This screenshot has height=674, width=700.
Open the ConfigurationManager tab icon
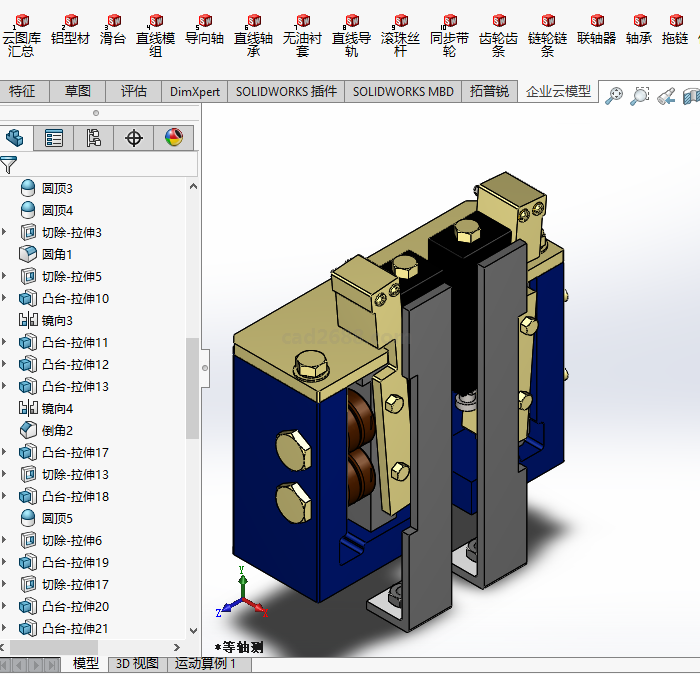[x=94, y=138]
